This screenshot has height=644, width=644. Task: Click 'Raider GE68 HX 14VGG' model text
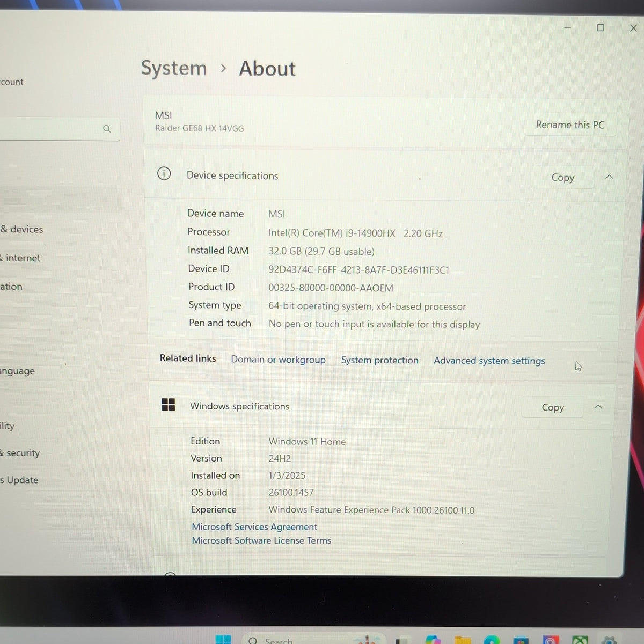200,128
